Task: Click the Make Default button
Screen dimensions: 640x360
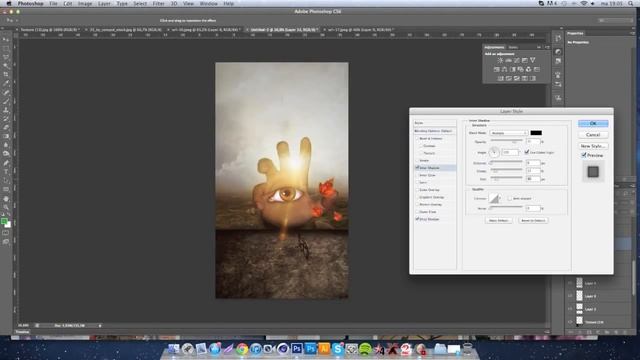Action: click(x=498, y=220)
